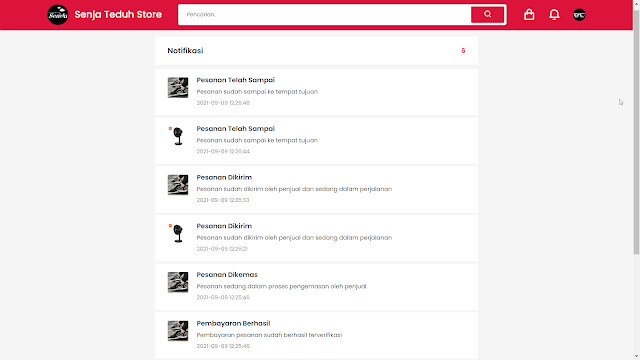This screenshot has width=640, height=360.
Task: Click "Pesanan sudah dikirim oleh penjual" description, shoe row
Action: coord(294,189)
